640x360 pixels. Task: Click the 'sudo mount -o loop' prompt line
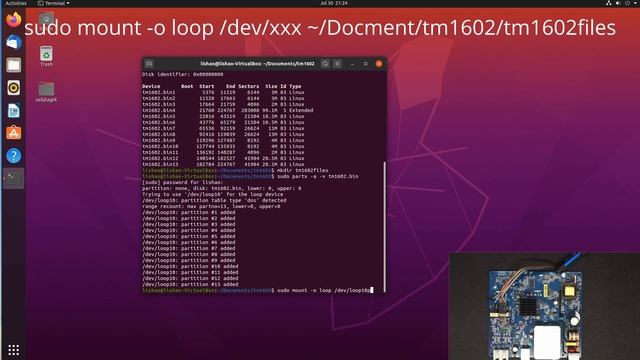(x=258, y=290)
